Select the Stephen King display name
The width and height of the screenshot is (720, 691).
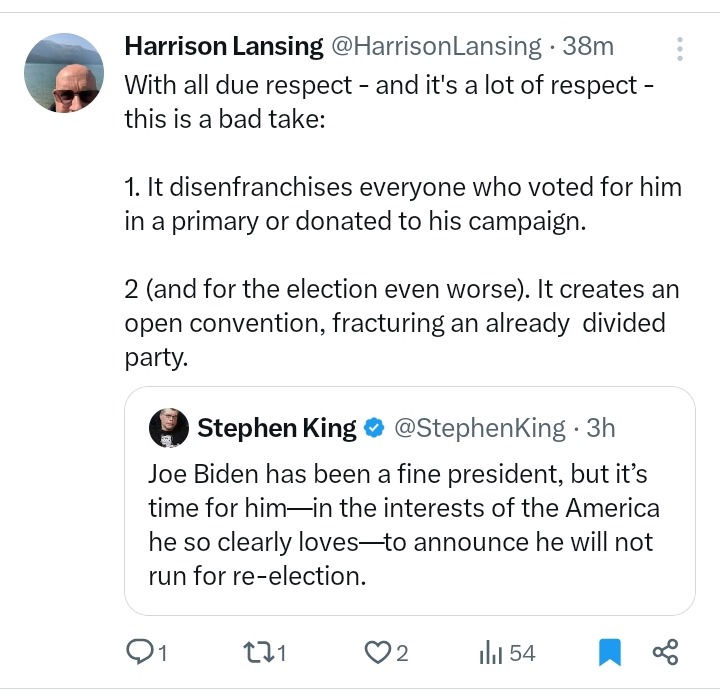[x=277, y=428]
